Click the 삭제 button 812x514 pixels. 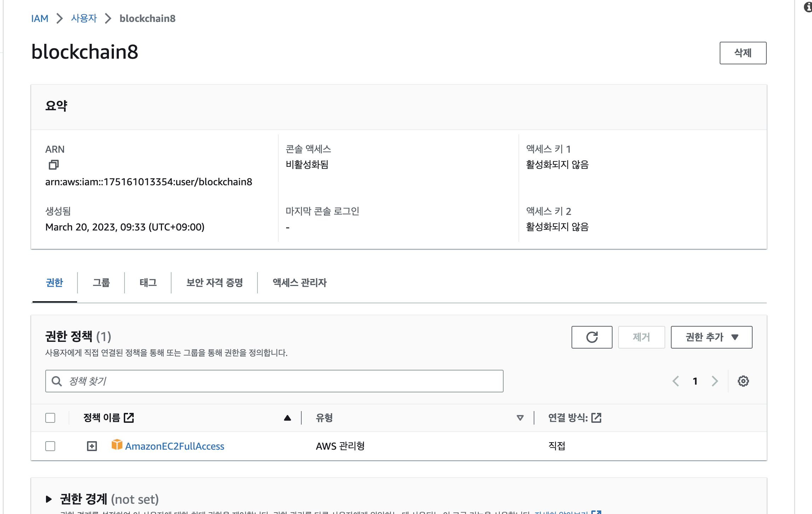743,53
